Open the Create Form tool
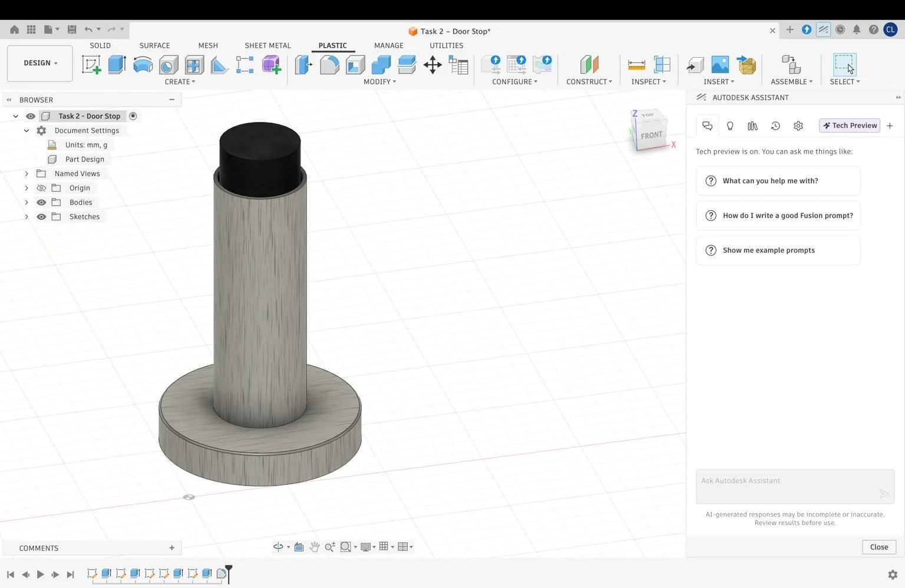Screen dimensions: 905x588 coord(271,64)
